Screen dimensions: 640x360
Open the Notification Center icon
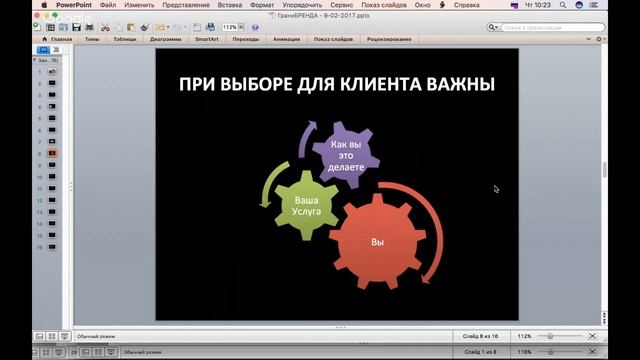(593, 5)
